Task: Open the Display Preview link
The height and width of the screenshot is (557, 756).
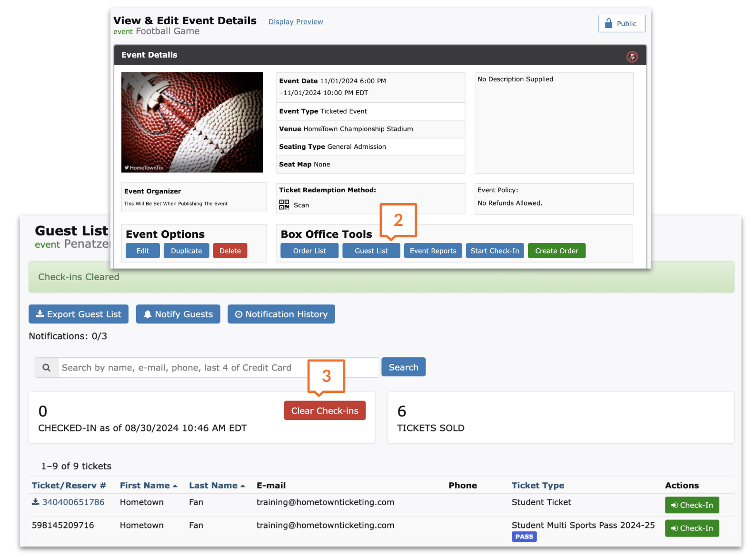Action: click(x=296, y=22)
